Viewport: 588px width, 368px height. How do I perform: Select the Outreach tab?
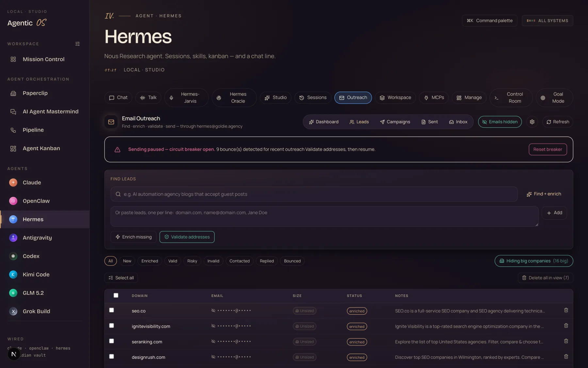click(353, 97)
